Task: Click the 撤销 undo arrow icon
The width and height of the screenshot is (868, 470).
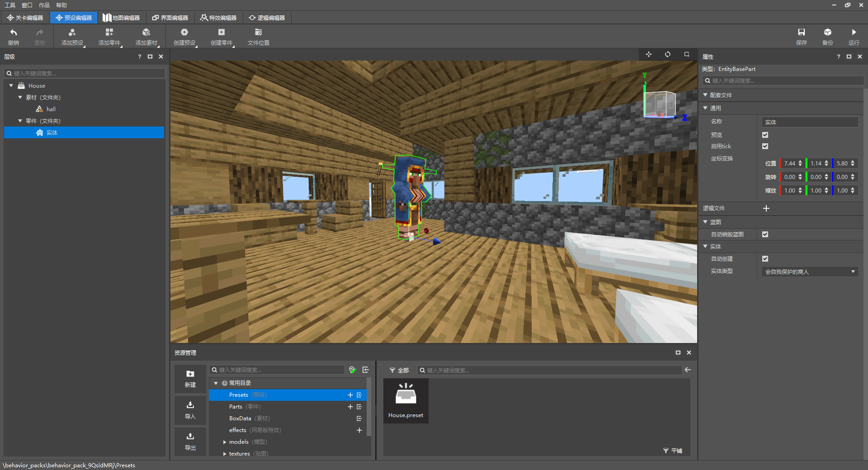Action: [14, 32]
